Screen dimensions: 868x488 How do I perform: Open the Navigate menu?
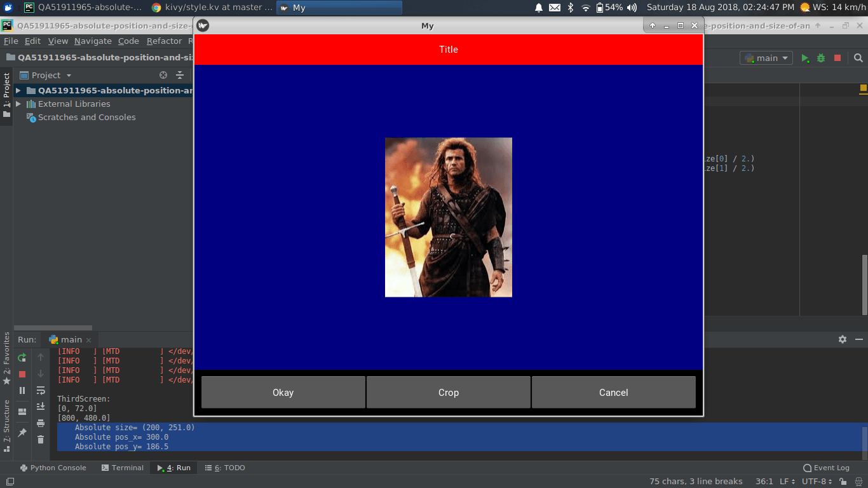pos(93,41)
